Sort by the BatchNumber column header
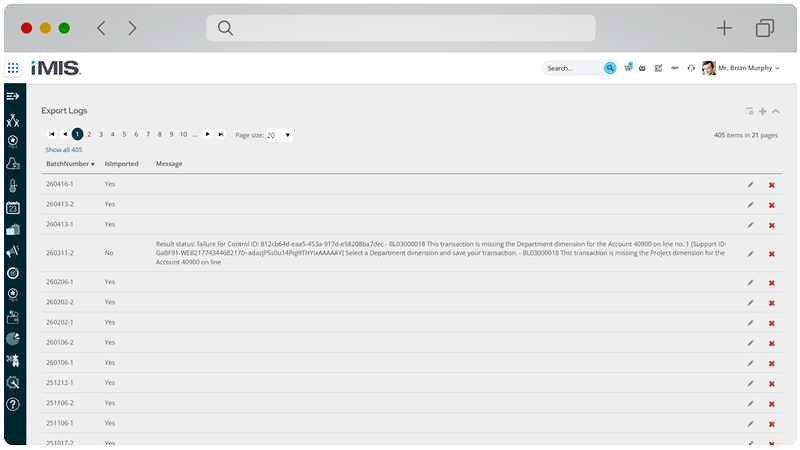Viewport: 800px width, 450px height. click(70, 164)
